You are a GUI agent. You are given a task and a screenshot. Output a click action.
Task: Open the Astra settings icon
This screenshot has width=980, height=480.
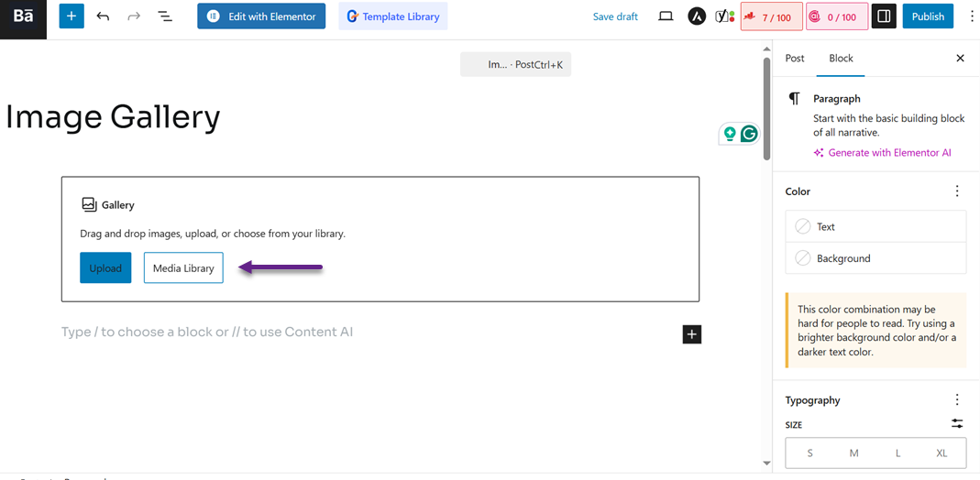coord(697,16)
